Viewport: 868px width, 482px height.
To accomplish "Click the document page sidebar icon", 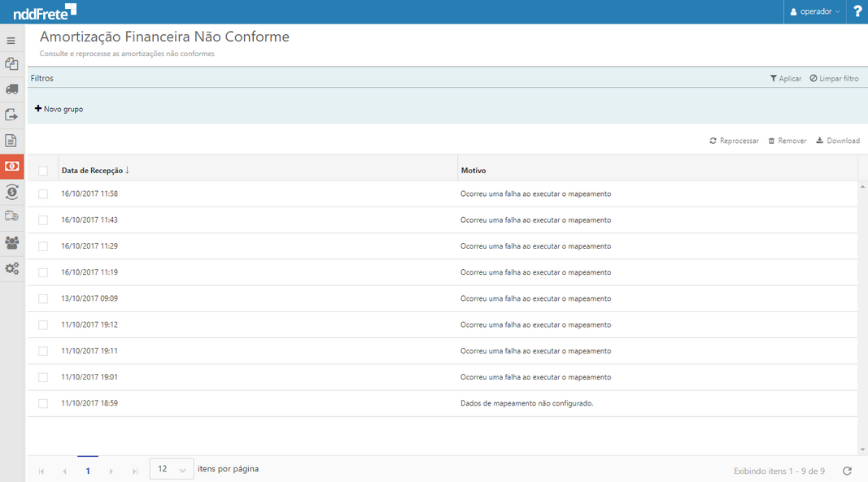I will coord(11,141).
